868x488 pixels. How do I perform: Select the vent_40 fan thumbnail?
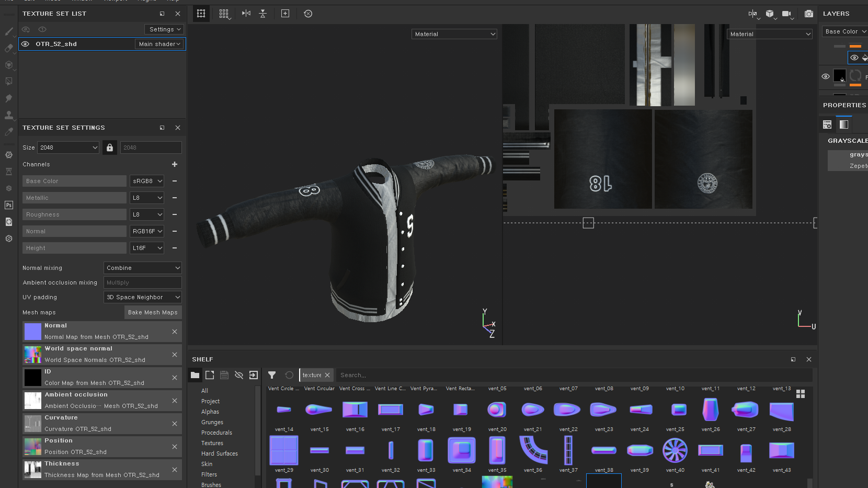(x=675, y=450)
